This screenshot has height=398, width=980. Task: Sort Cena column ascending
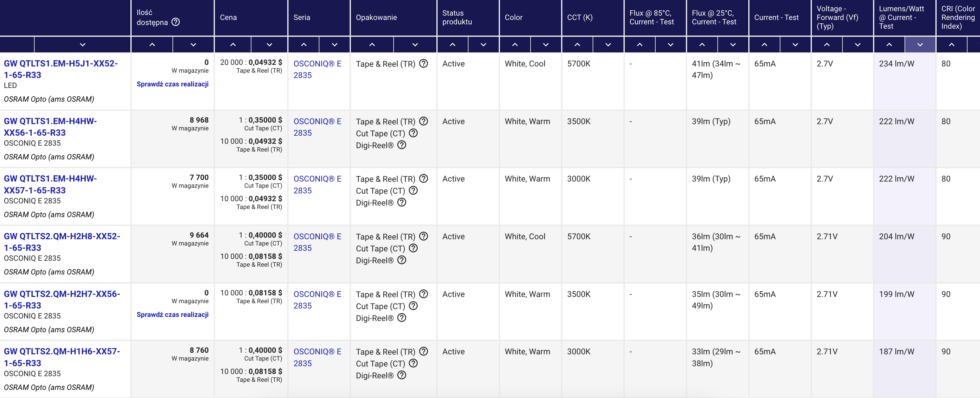click(233, 45)
